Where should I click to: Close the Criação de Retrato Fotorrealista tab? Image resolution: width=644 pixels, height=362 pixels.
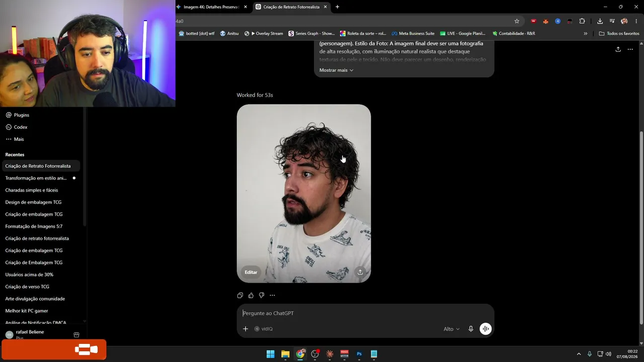coord(325,7)
